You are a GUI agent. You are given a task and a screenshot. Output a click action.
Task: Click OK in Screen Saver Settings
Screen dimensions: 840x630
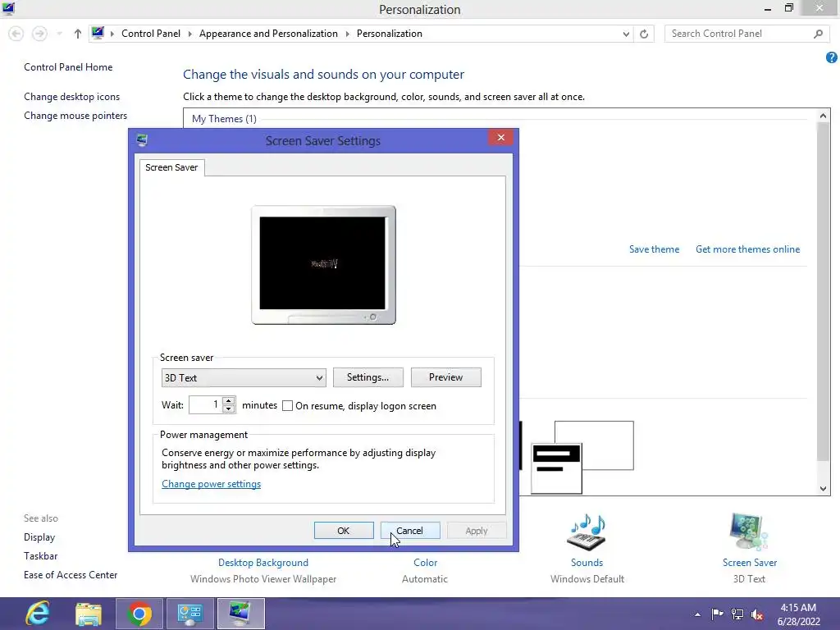pyautogui.click(x=344, y=531)
